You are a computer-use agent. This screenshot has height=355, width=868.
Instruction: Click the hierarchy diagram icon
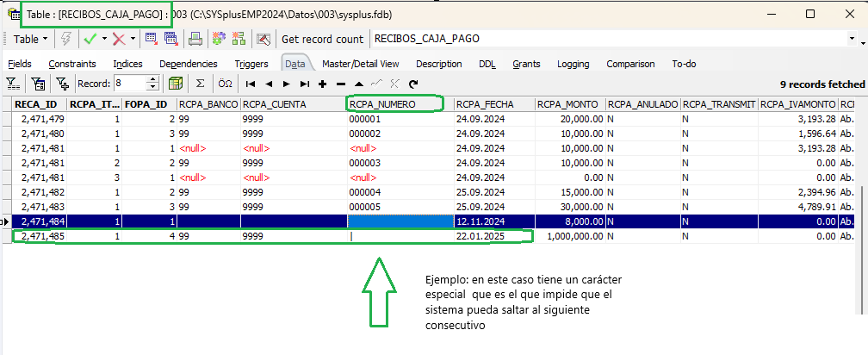(x=239, y=39)
